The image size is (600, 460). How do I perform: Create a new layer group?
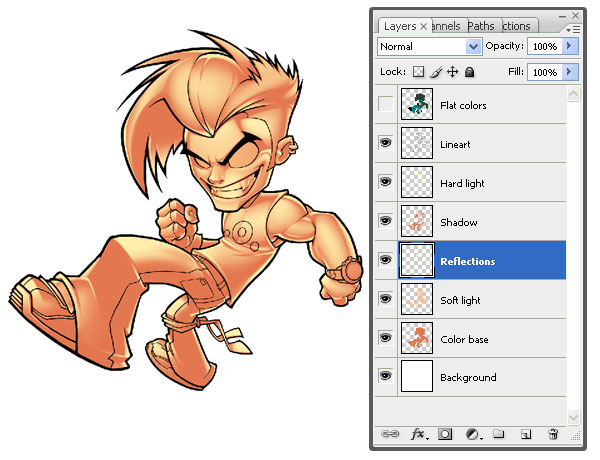(498, 434)
